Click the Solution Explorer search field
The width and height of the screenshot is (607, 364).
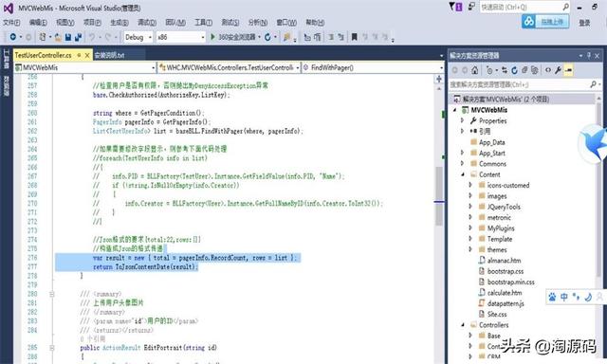tap(524, 84)
